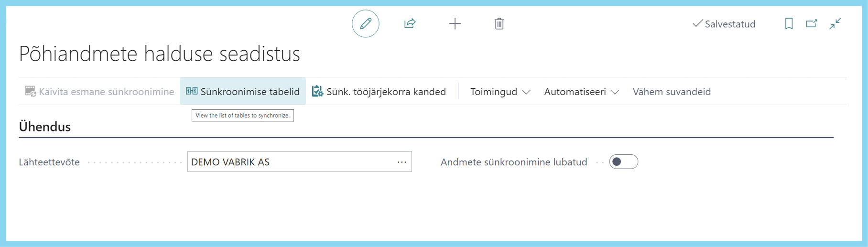Click Vähem suvandeid link
868x247 pixels.
672,91
